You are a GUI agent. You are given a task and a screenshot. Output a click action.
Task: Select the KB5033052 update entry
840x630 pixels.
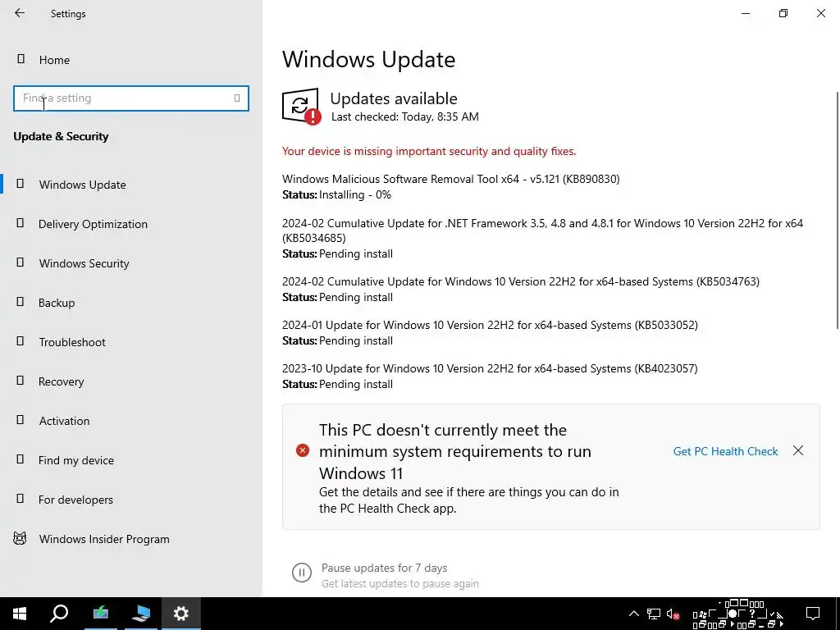click(490, 325)
